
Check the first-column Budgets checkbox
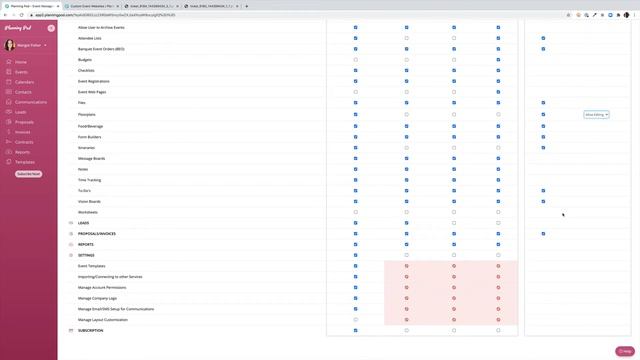tap(356, 60)
